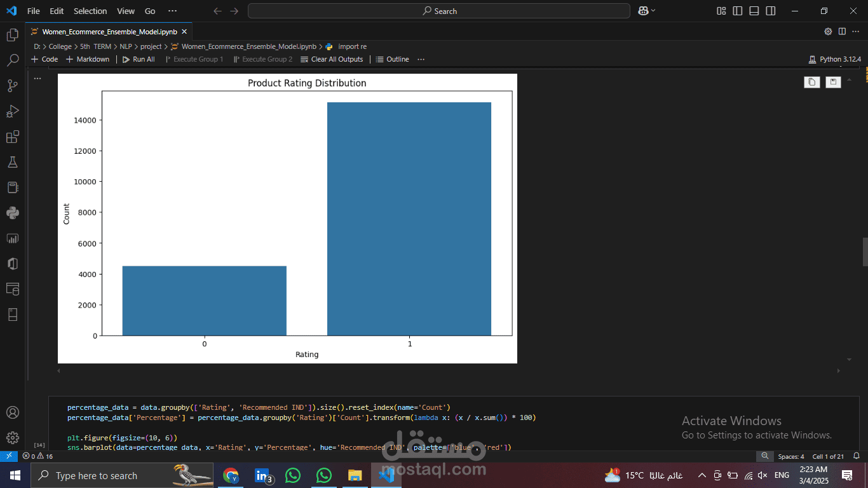Go back using the navigation arrow
The width and height of the screenshot is (868, 488).
click(218, 11)
